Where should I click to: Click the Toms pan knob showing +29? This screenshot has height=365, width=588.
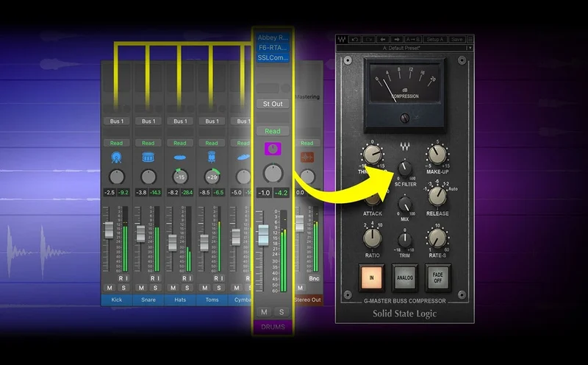pos(212,177)
